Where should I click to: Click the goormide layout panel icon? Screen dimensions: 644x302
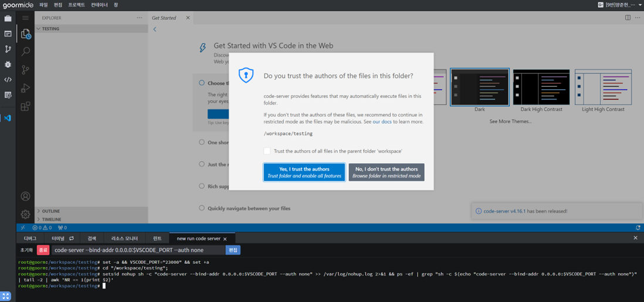(8, 33)
